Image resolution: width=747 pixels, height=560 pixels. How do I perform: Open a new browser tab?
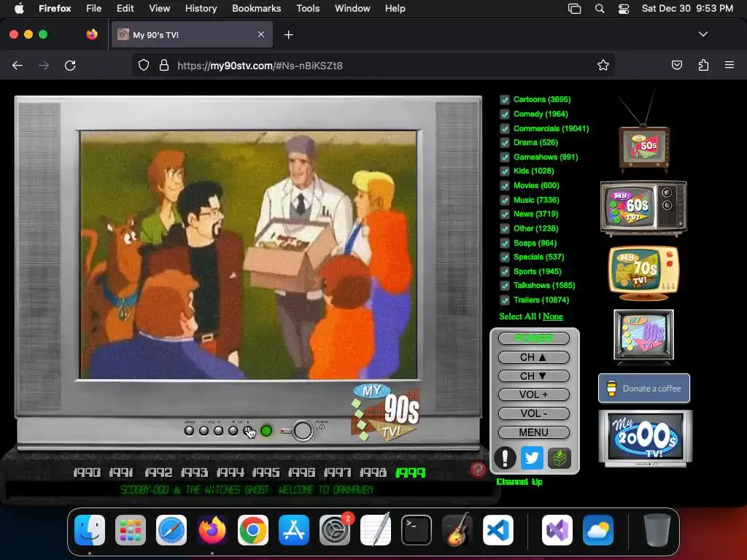(x=288, y=35)
